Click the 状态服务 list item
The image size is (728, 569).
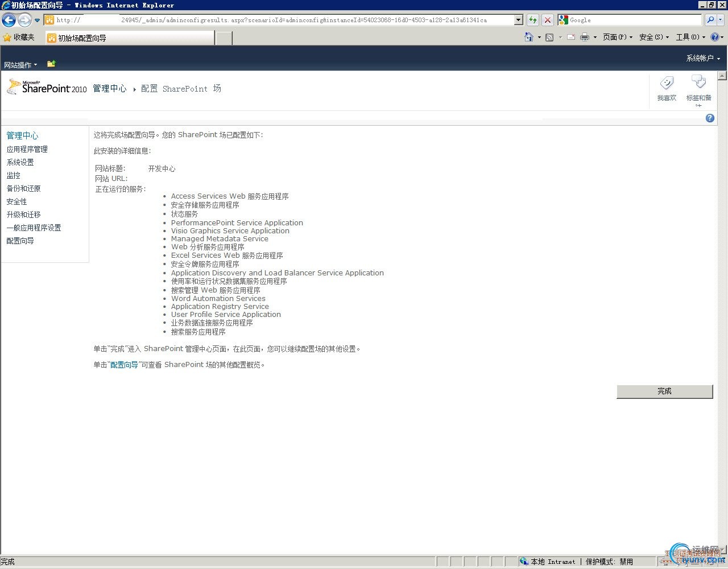pyautogui.click(x=184, y=214)
